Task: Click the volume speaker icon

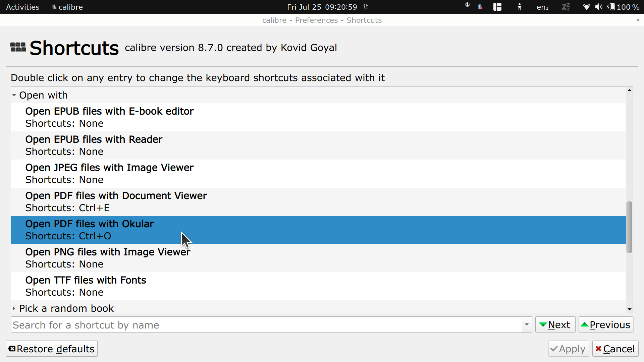Action: [x=598, y=7]
